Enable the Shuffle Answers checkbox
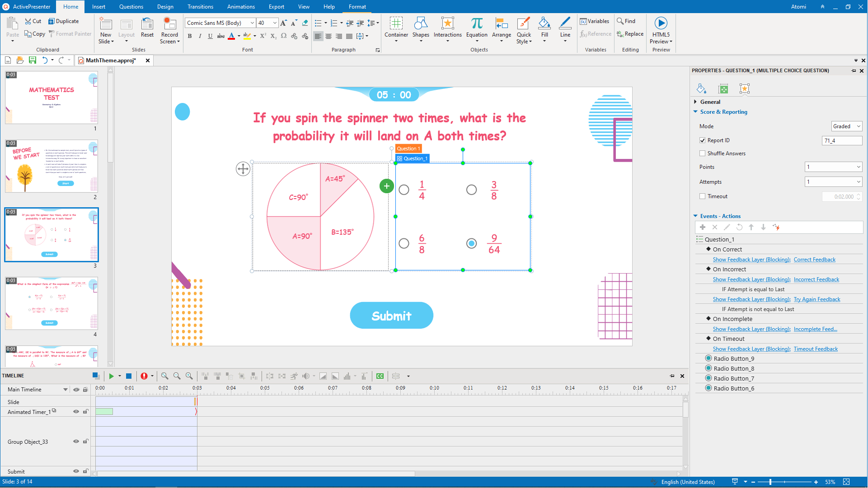Screen dimensions: 868x488 702,153
